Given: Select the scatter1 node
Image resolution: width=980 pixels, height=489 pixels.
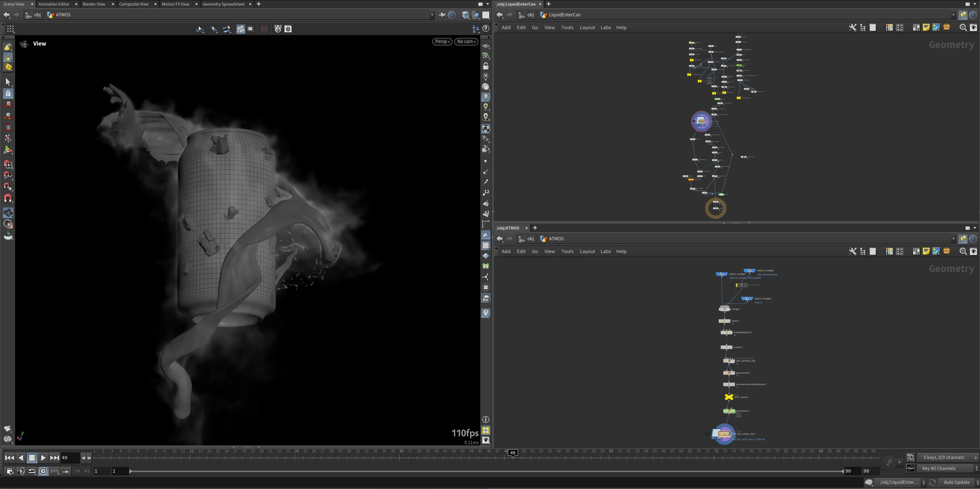Looking at the screenshot, I should 726,347.
